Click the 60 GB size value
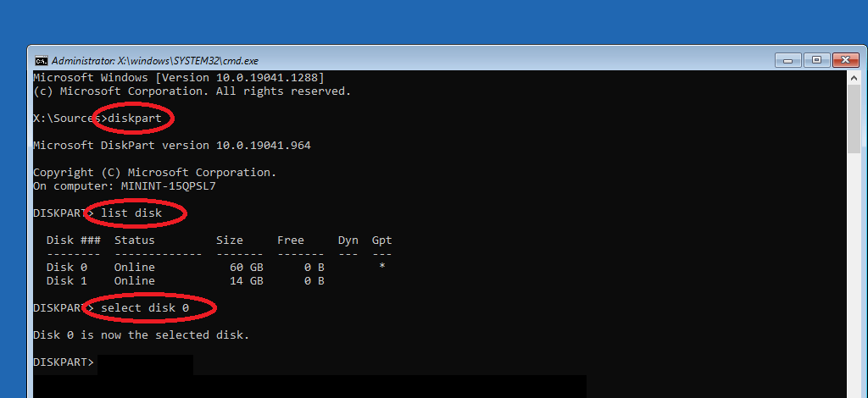Screen dimensions: 868x398 [x=246, y=268]
